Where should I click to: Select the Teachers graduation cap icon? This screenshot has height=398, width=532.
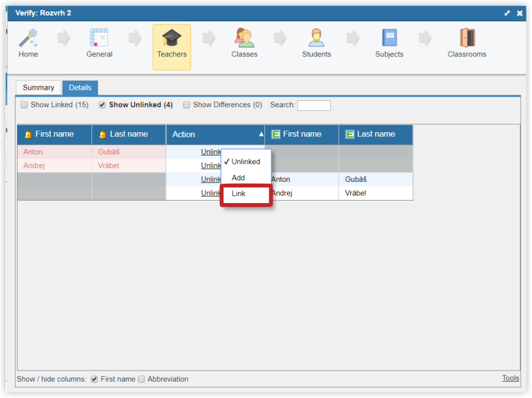(x=172, y=38)
